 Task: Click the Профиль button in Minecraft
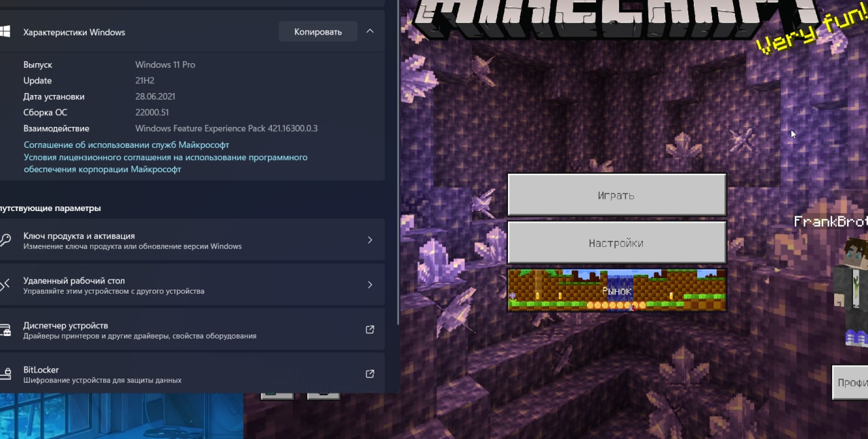(x=850, y=383)
